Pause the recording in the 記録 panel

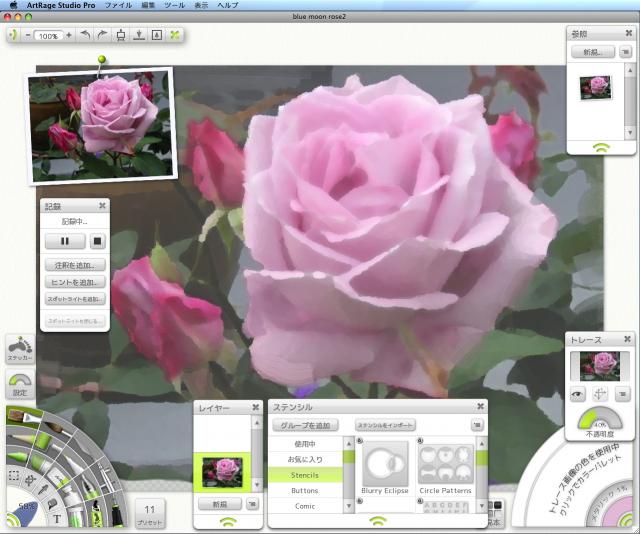point(65,241)
